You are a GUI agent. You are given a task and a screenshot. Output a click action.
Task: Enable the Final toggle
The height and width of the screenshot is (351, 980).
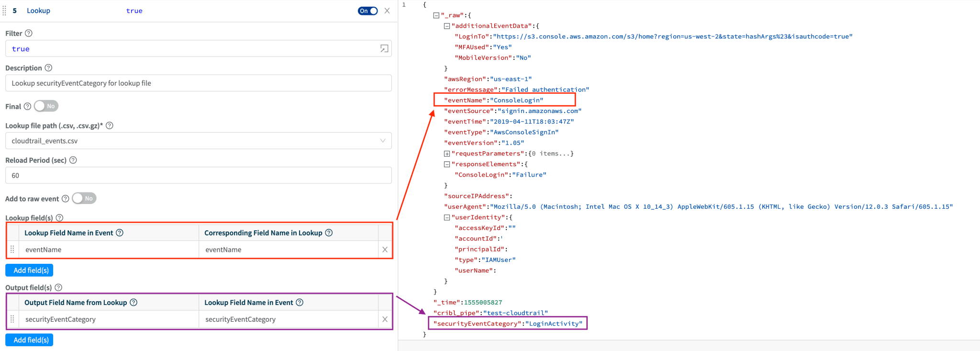46,106
